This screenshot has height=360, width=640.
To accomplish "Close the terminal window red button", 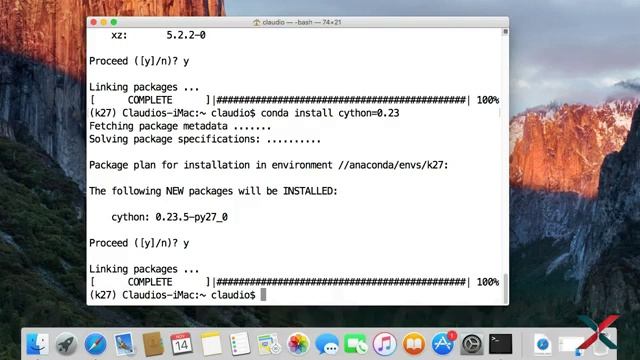I will (x=93, y=22).
